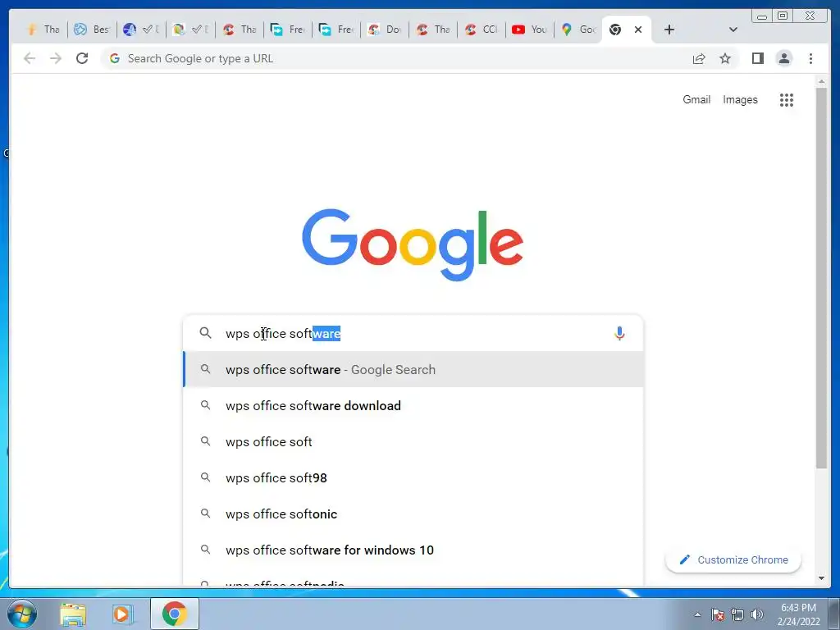
Task: Click the Action Center flag tray icon
Action: (x=717, y=614)
